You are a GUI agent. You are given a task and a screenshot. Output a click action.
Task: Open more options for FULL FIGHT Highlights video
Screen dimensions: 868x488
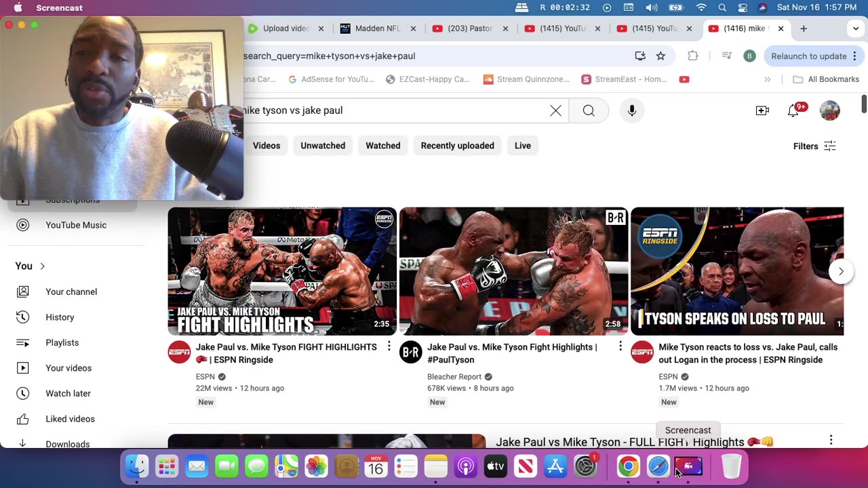831,440
